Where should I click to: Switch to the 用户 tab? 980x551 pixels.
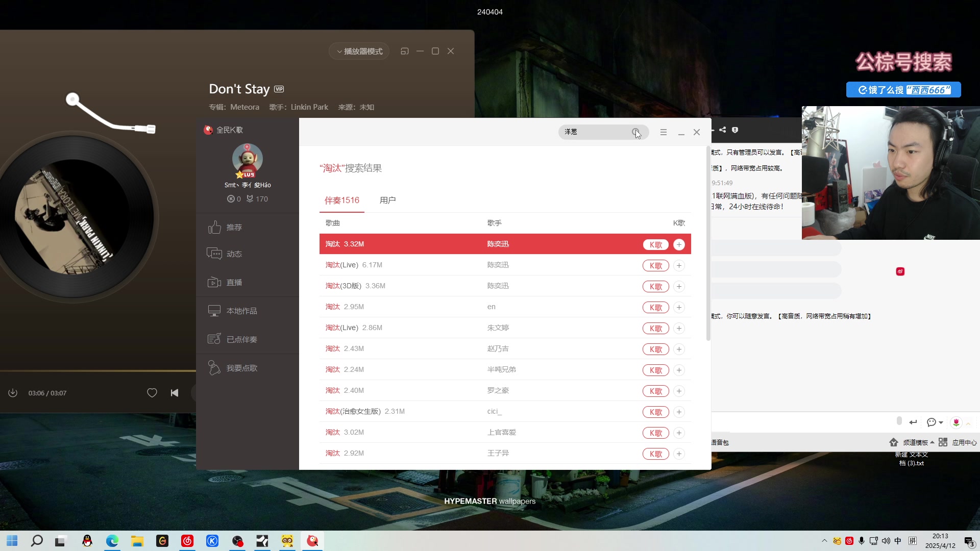pos(387,201)
